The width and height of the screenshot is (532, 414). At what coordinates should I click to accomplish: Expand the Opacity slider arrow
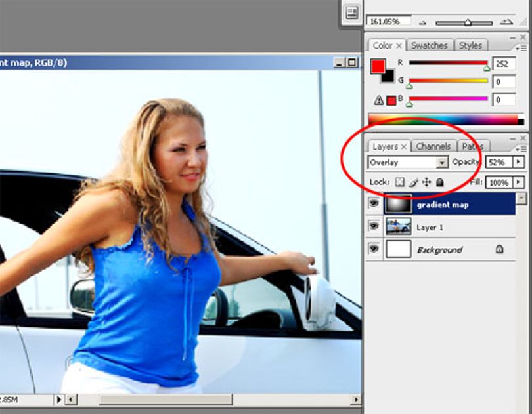click(x=518, y=162)
